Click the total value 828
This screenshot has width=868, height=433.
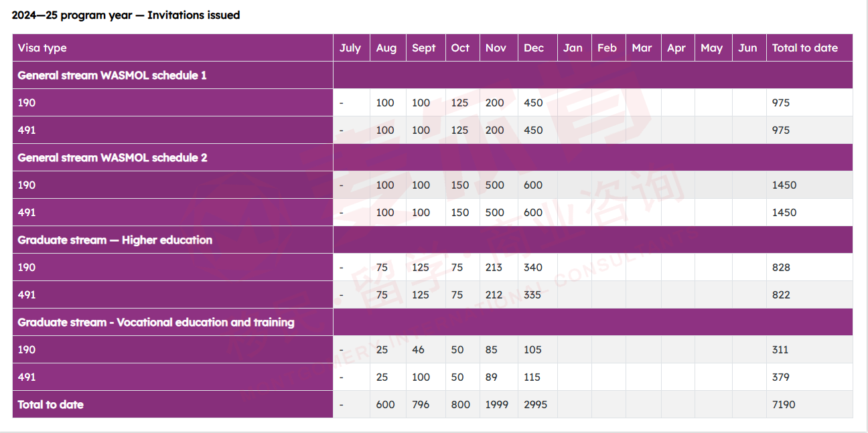(781, 268)
